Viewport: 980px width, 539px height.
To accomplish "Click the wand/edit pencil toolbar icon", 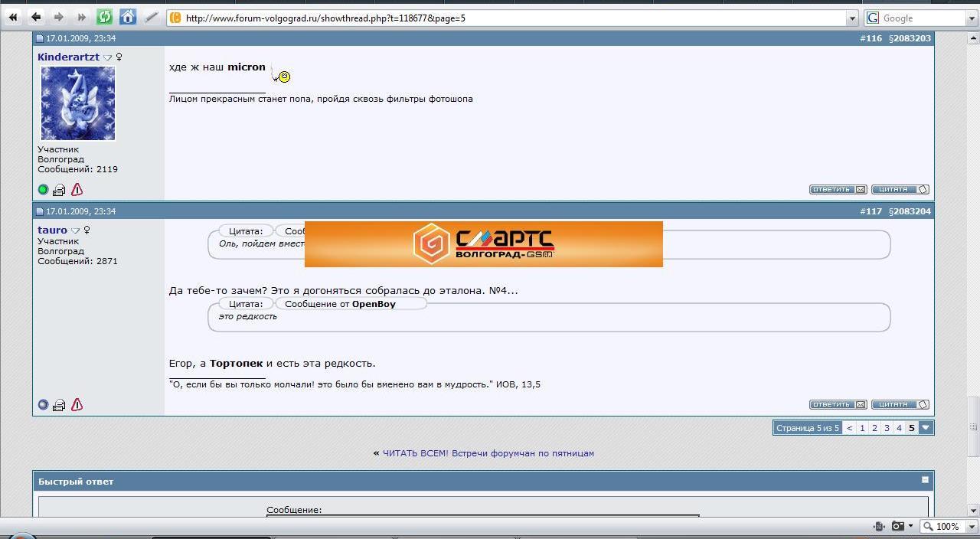I will [152, 17].
